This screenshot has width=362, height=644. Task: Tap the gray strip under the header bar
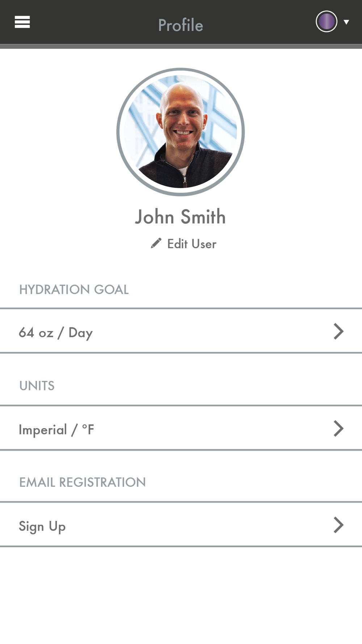[x=181, y=46]
